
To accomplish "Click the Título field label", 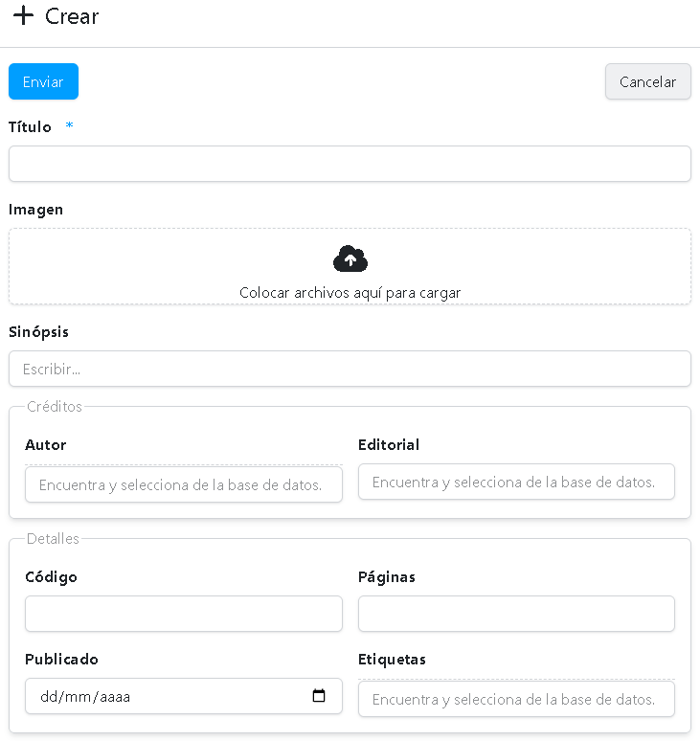I will tap(30, 126).
